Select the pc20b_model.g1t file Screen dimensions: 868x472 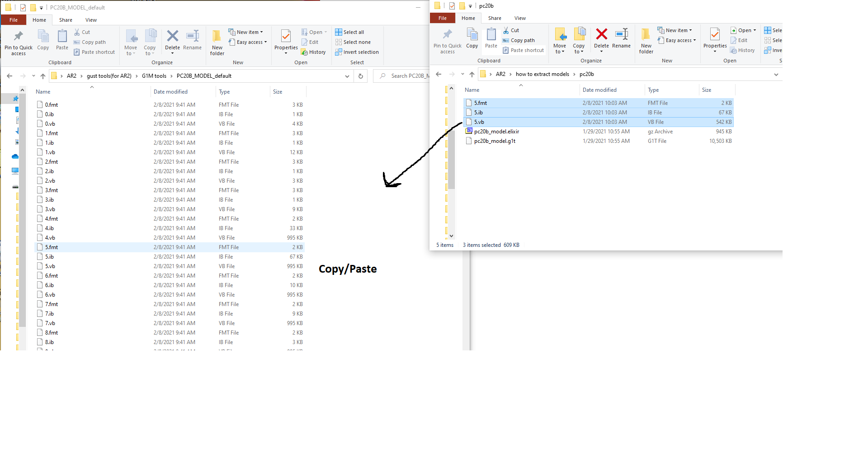pyautogui.click(x=495, y=141)
